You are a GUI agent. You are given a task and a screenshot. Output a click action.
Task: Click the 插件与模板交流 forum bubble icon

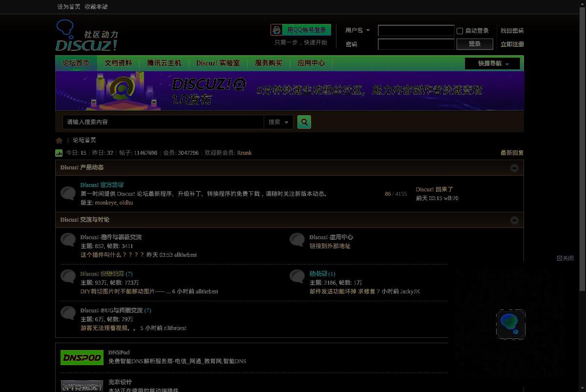coord(68,240)
